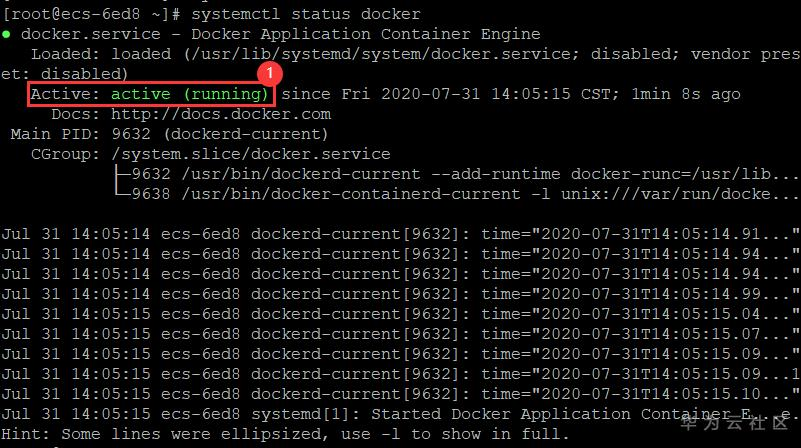Click the red numbered badge 1
The height and width of the screenshot is (448, 801).
[x=267, y=73]
